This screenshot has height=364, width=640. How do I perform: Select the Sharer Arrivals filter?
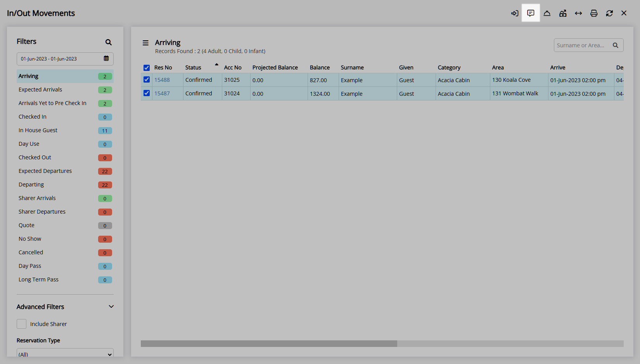pyautogui.click(x=65, y=198)
